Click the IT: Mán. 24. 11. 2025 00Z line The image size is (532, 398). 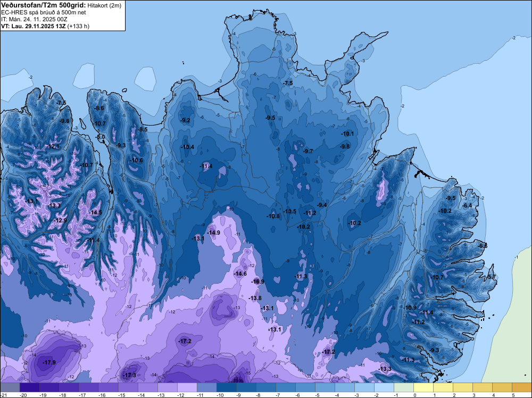tap(34, 19)
